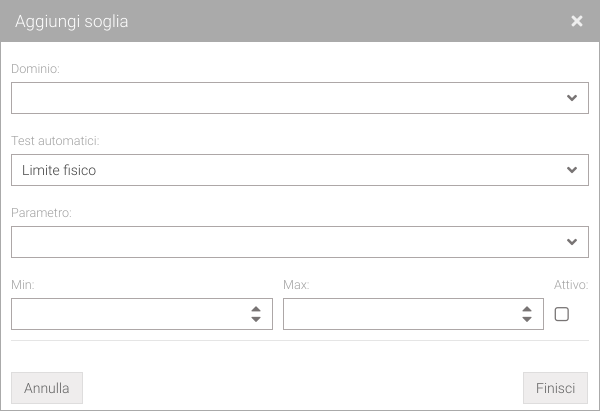
Task: Focus the Min value input field
Action: [125, 314]
